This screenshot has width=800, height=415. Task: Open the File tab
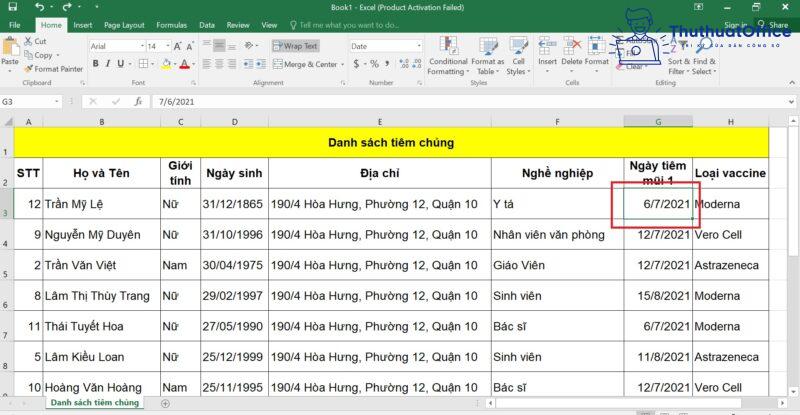(x=15, y=25)
